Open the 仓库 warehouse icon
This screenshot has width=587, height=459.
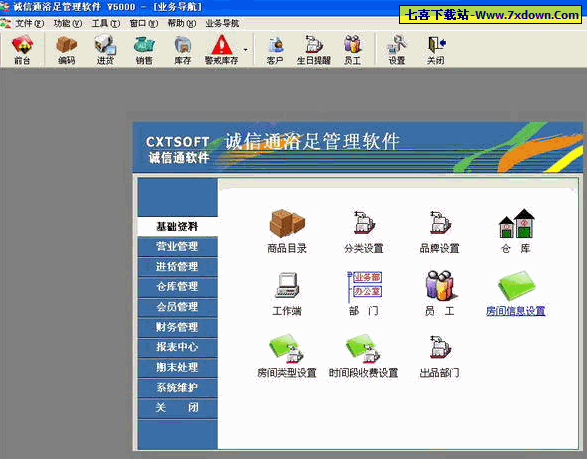coord(516,231)
